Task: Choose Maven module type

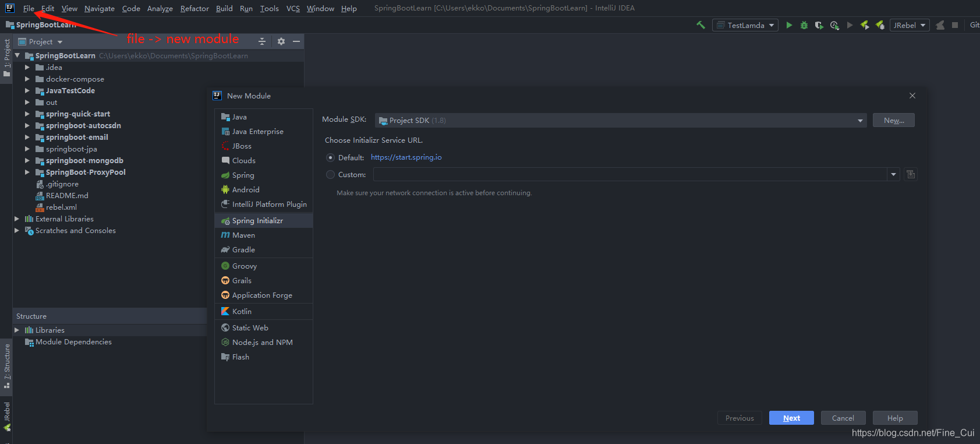Action: point(264,235)
